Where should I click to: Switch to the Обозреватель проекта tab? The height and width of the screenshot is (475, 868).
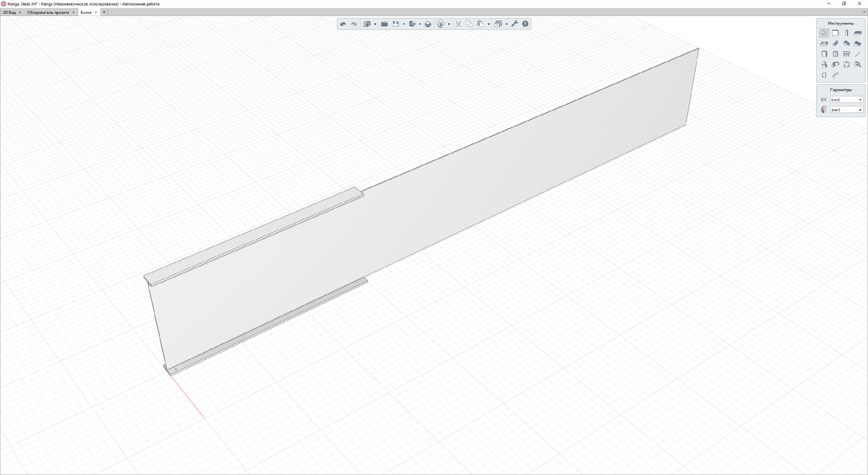pyautogui.click(x=48, y=12)
